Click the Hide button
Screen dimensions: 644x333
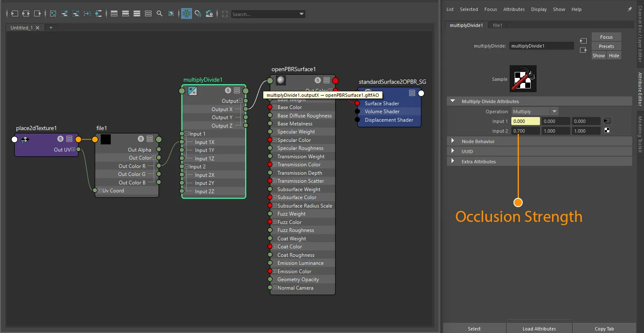[x=614, y=56]
